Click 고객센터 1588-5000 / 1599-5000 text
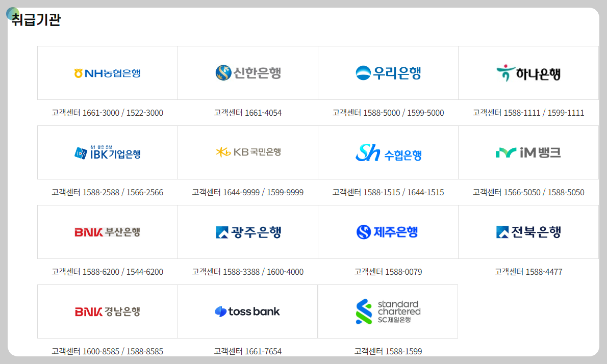 pos(388,113)
